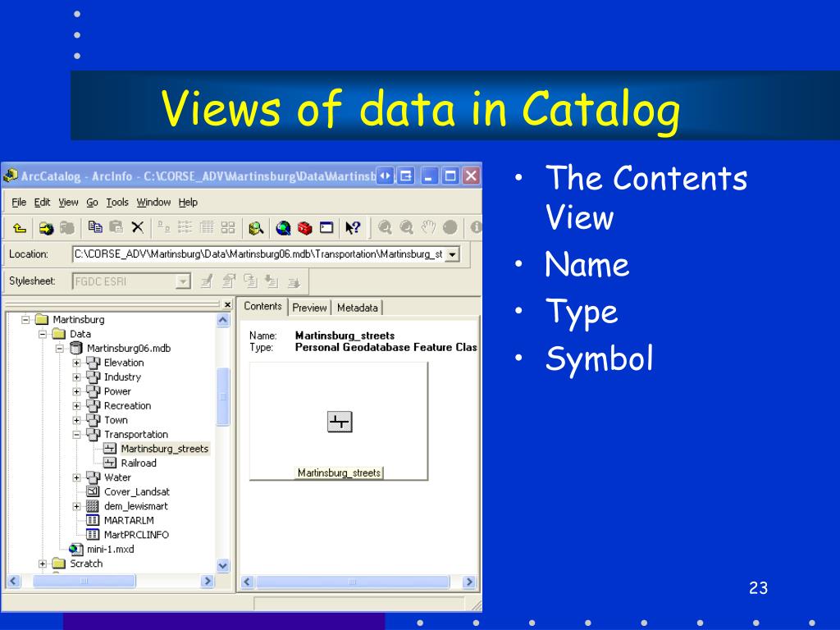Click the Import Metadata icon
Image resolution: width=840 pixels, height=630 pixels.
[272, 281]
